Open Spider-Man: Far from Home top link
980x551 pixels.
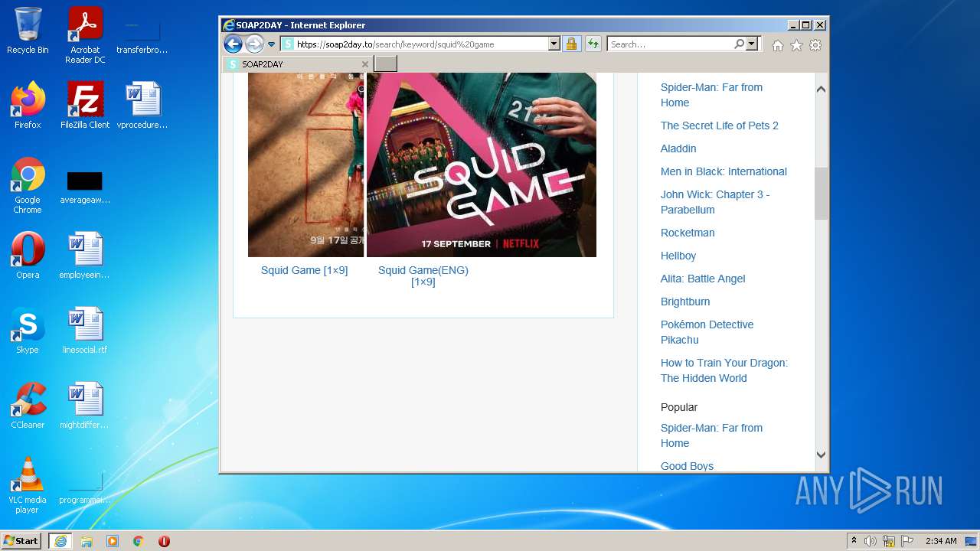[x=711, y=95]
